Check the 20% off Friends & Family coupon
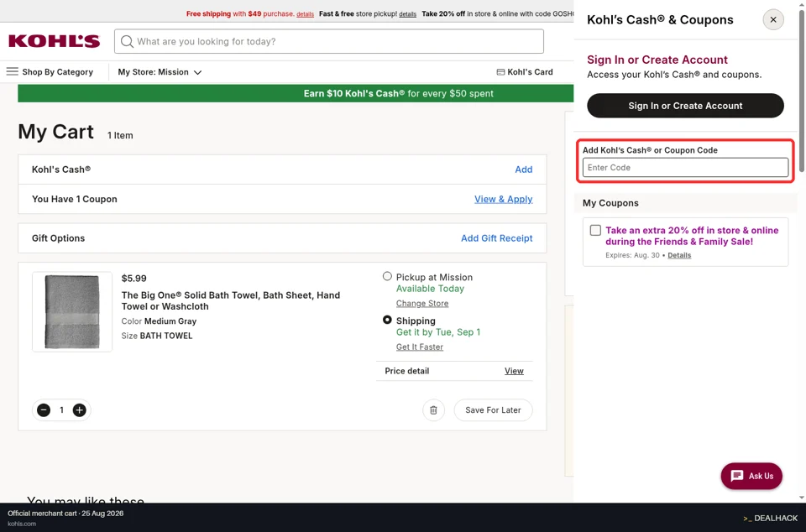The image size is (806, 532). click(595, 230)
